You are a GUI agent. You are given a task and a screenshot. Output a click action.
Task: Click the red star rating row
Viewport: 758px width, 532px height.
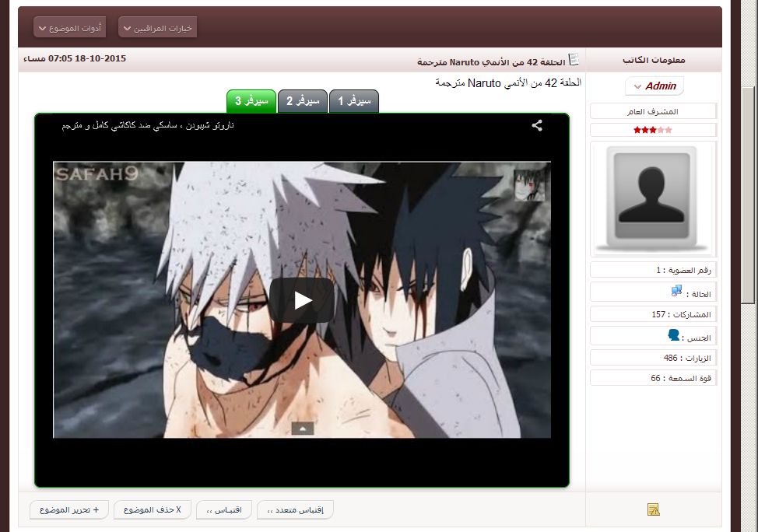click(653, 130)
